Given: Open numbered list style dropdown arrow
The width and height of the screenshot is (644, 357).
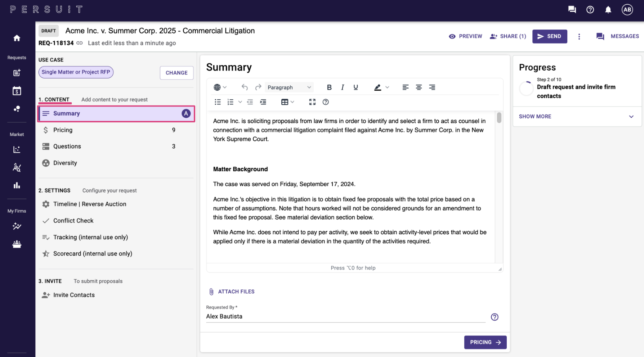Looking at the screenshot, I should pos(240,102).
